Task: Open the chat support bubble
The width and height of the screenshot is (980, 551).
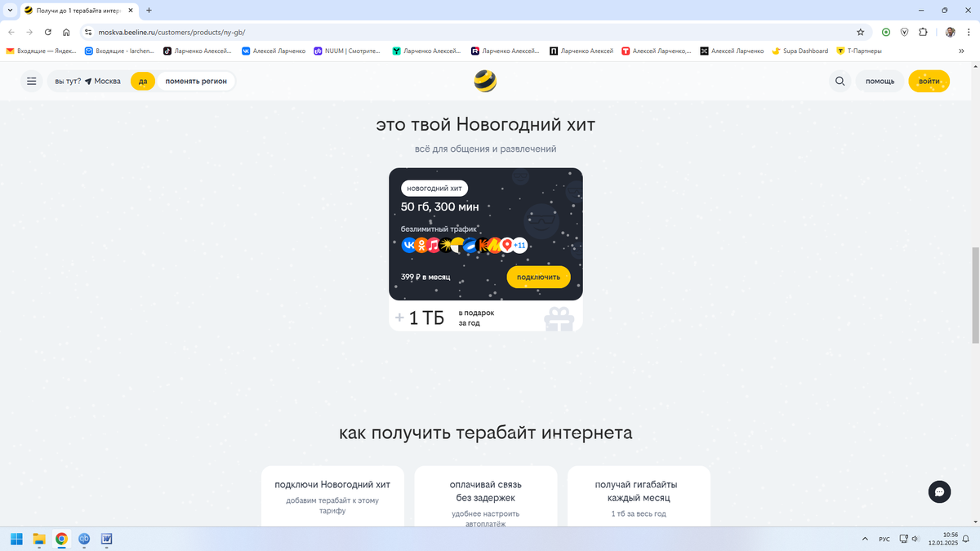Action: [x=939, y=491]
